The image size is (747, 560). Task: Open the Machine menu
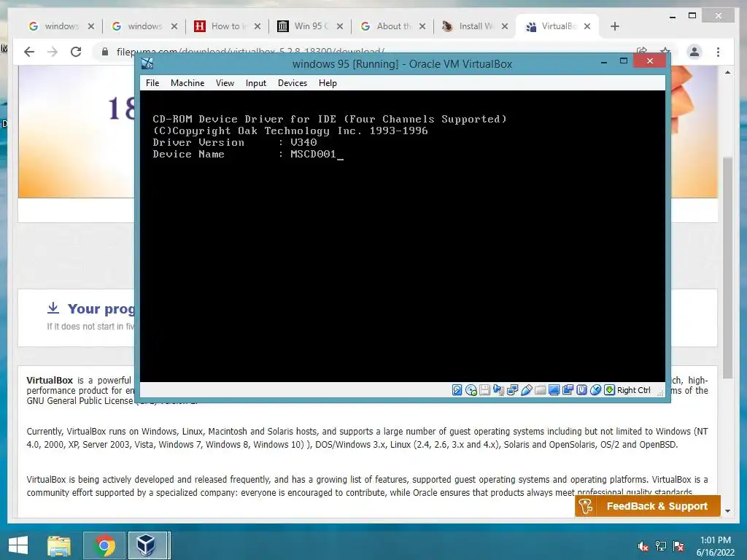187,83
